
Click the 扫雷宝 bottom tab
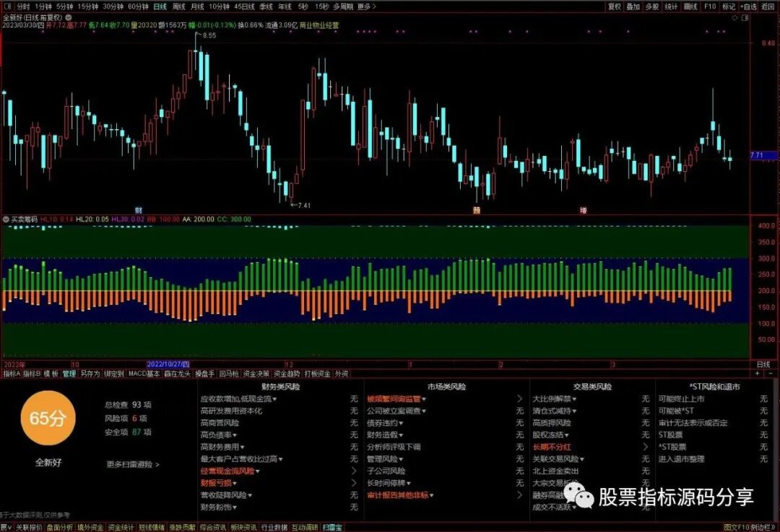point(332,528)
